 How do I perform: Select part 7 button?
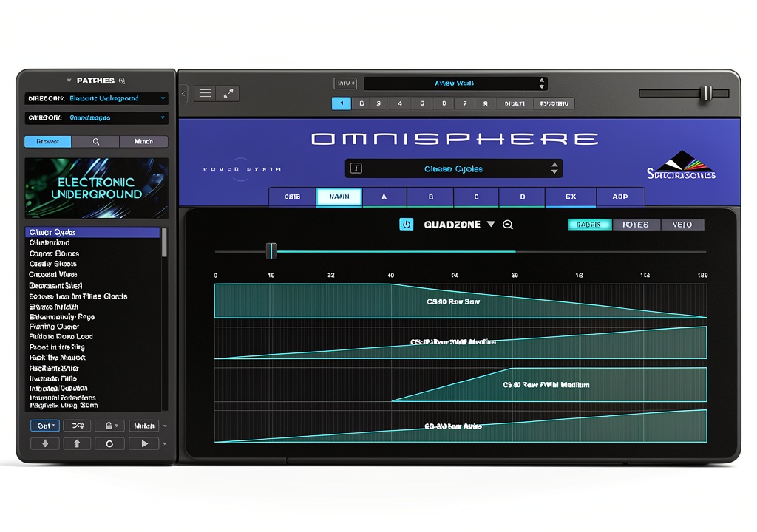pos(465,103)
